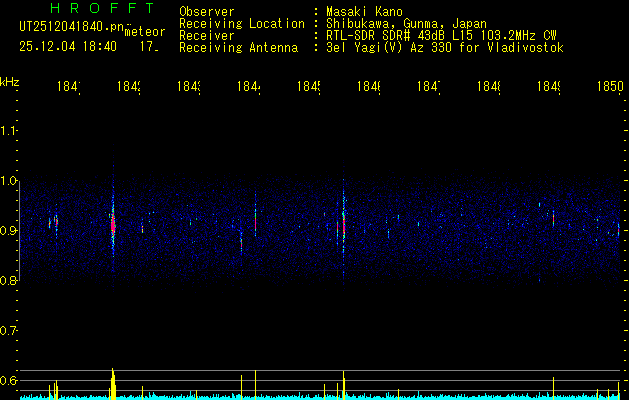Select antenna text 3el Yagi(V) Az 330

(x=391, y=48)
